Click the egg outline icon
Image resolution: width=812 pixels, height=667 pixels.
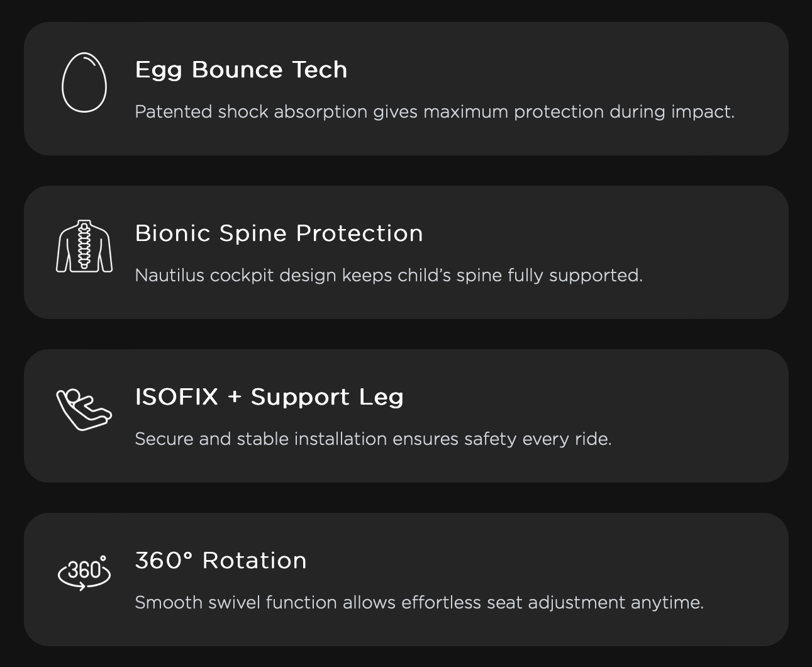tap(84, 83)
